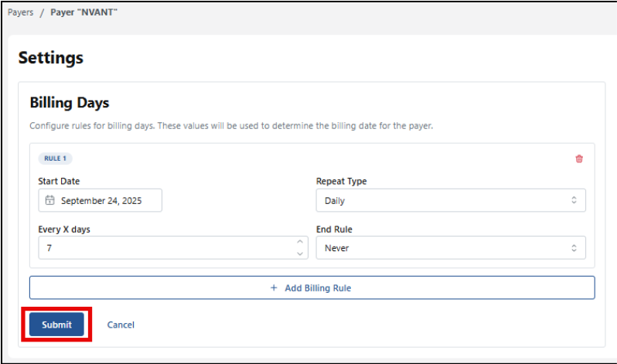617x364 pixels.
Task: Click the Start Date field label
Action: click(x=59, y=181)
